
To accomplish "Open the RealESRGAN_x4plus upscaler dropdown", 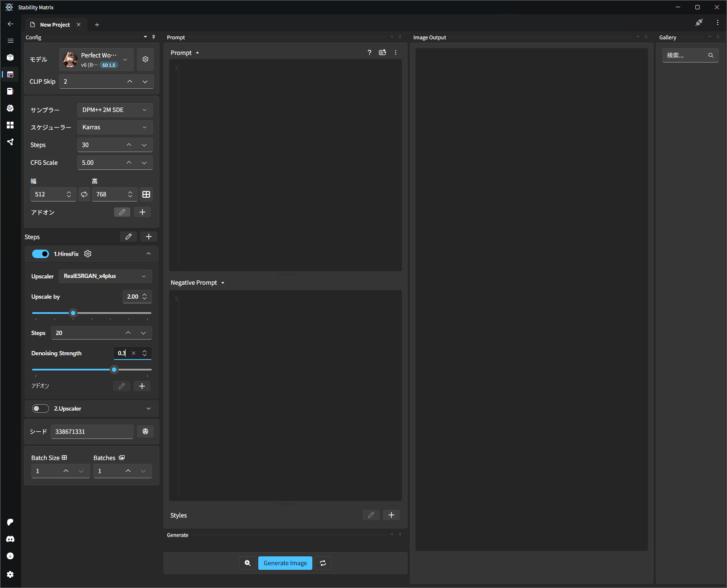I will [x=105, y=276].
